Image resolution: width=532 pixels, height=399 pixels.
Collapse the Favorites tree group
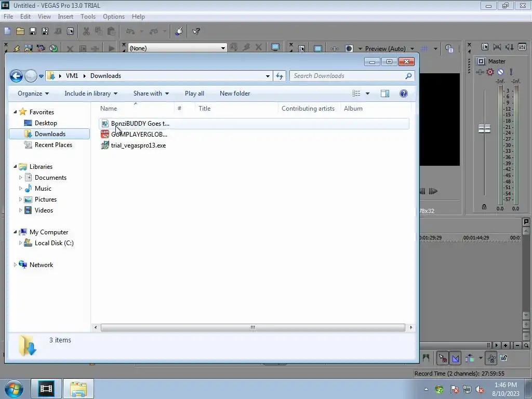pyautogui.click(x=15, y=112)
